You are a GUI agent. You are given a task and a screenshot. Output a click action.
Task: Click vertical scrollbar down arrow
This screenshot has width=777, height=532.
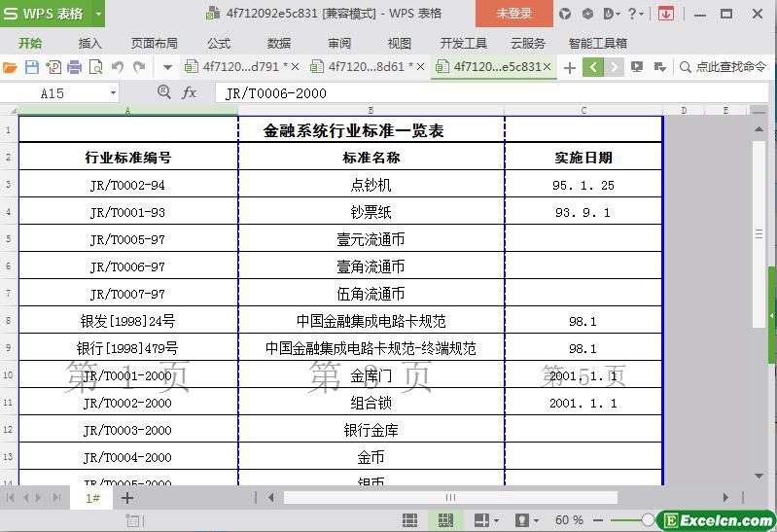pyautogui.click(x=759, y=476)
